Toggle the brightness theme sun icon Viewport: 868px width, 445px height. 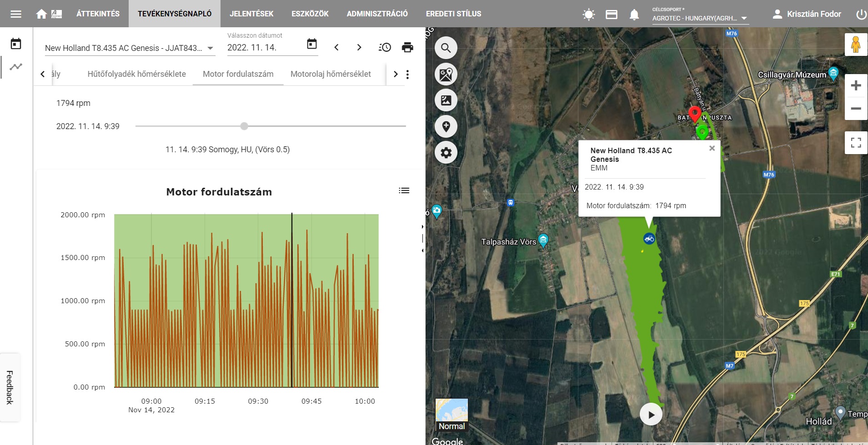[589, 15]
